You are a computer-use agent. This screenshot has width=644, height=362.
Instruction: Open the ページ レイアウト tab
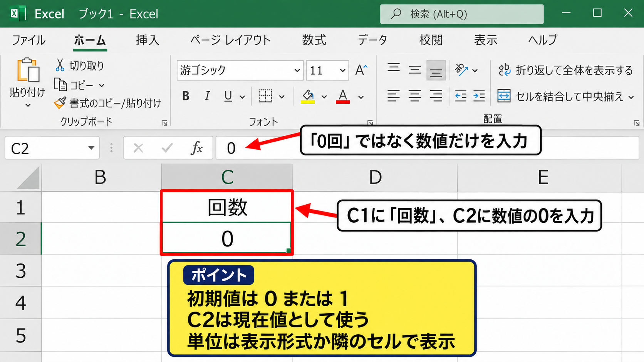coord(230,40)
